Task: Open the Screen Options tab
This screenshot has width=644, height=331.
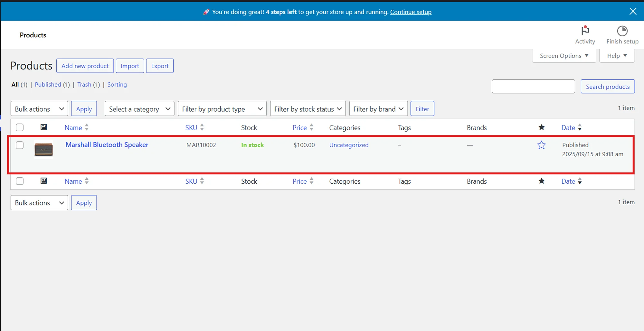Action: 564,56
